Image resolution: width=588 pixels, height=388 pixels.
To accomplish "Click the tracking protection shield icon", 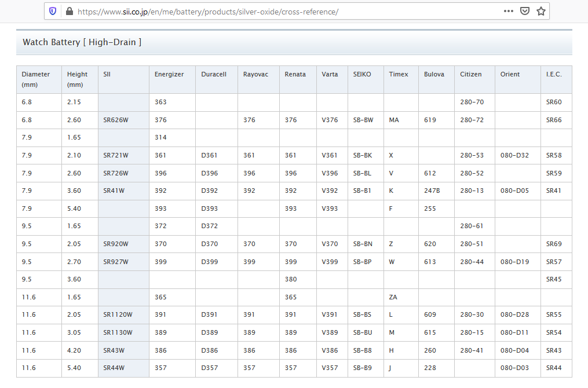I will (x=53, y=11).
